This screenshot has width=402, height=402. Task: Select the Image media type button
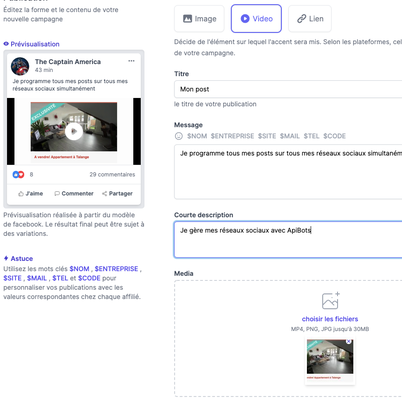point(199,19)
